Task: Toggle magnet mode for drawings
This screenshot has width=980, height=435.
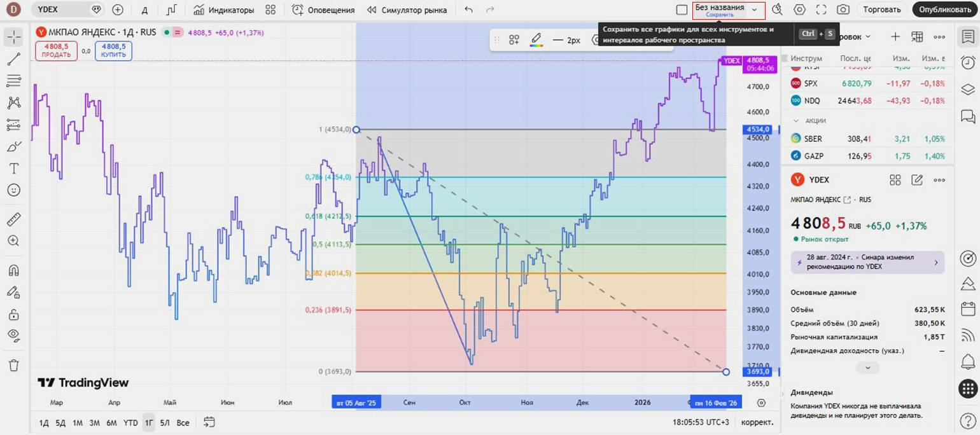Action: click(13, 270)
